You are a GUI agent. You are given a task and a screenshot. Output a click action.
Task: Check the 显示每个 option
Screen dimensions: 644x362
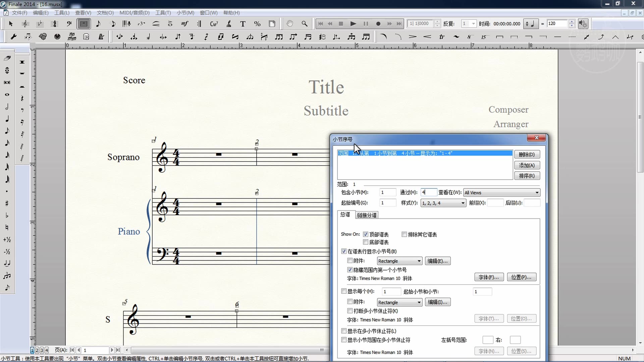click(344, 291)
